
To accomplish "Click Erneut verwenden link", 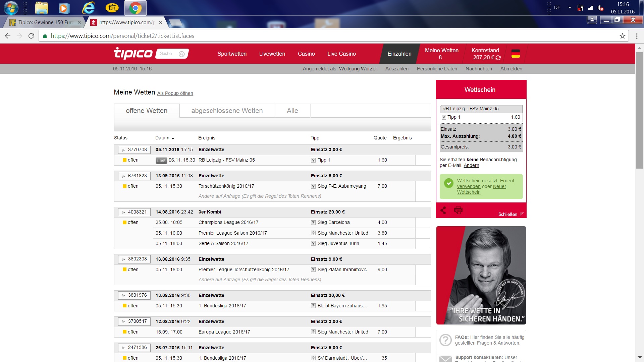I will [x=485, y=184].
